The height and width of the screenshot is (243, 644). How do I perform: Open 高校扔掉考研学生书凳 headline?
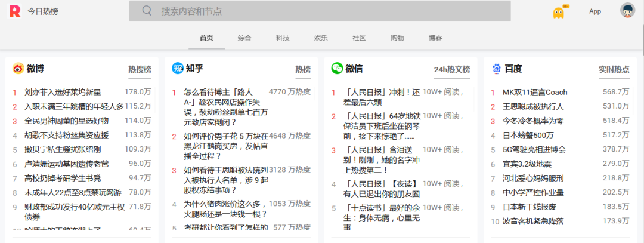click(63, 179)
